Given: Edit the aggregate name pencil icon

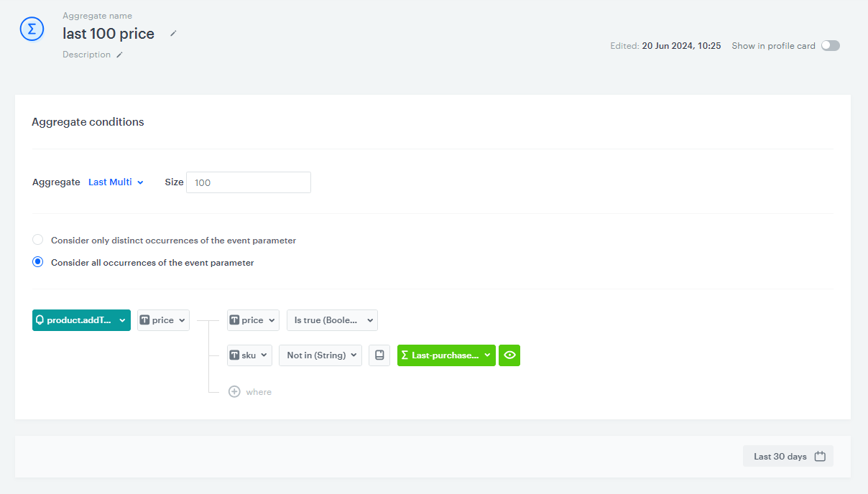Looking at the screenshot, I should (x=173, y=34).
